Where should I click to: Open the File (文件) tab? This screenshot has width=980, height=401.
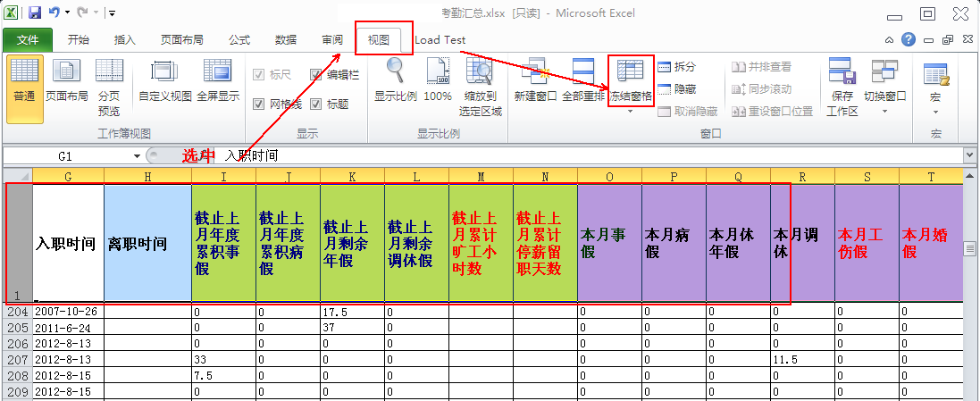click(x=28, y=40)
